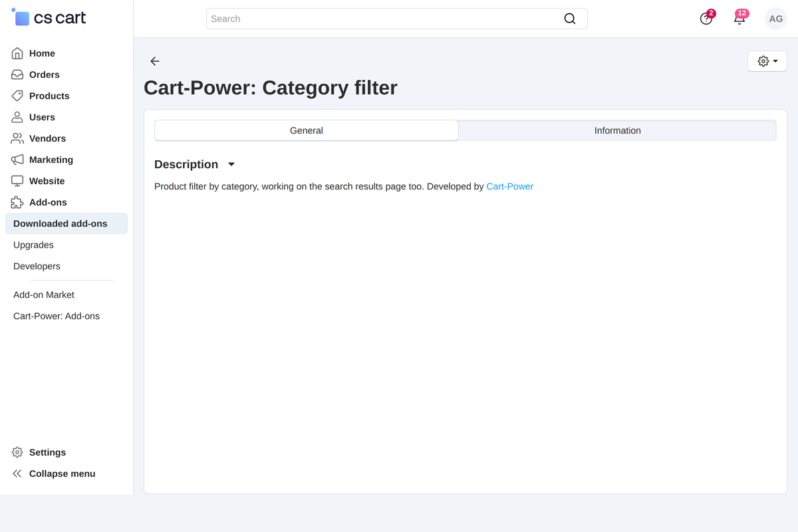Screen dimensions: 798x532
Task: Open the Products menu
Action: click(x=49, y=96)
